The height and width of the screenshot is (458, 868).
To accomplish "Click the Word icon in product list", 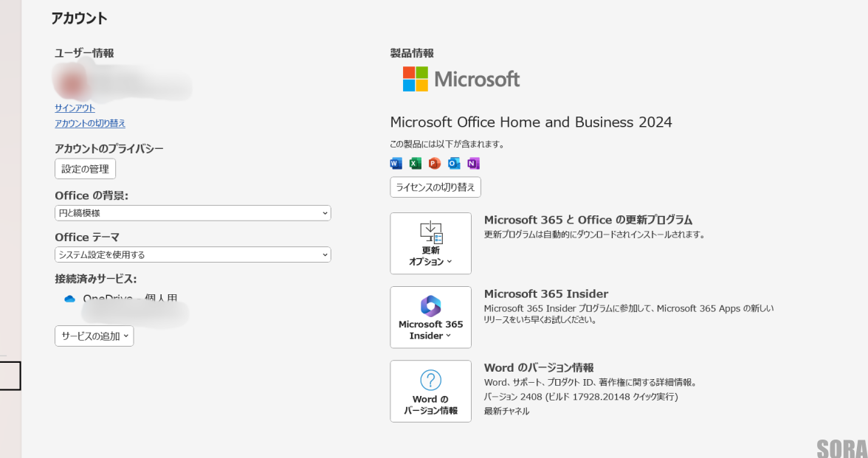I will click(396, 163).
